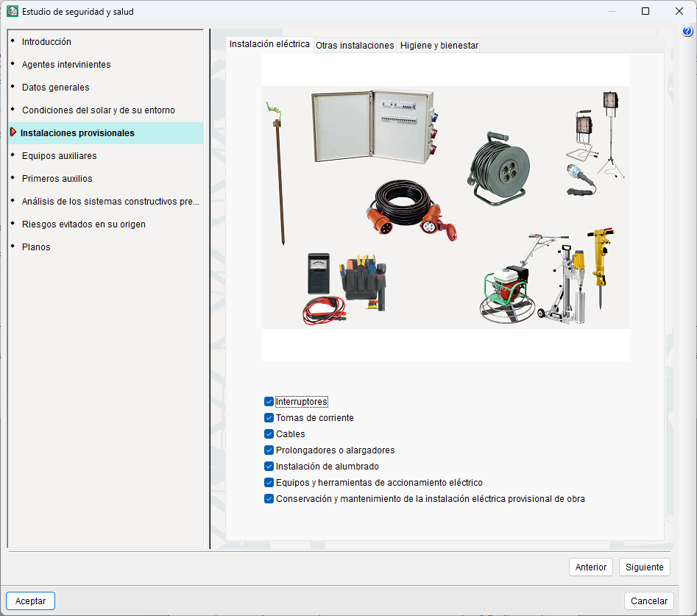Toggle the Tomas de corriente checkbox
Viewport: 697px width, 616px height.
(x=269, y=418)
